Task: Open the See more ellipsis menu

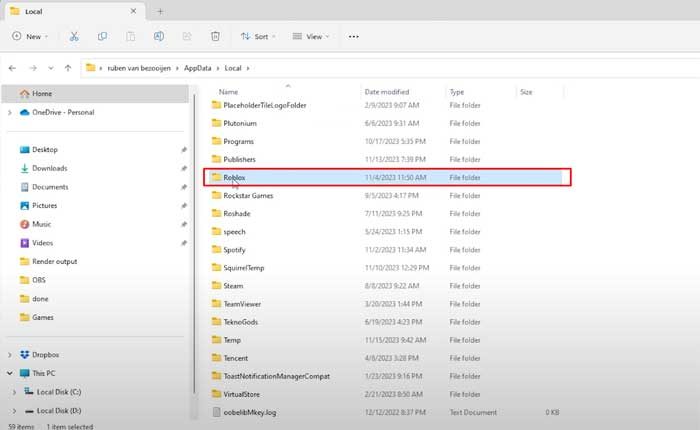Action: tap(353, 36)
